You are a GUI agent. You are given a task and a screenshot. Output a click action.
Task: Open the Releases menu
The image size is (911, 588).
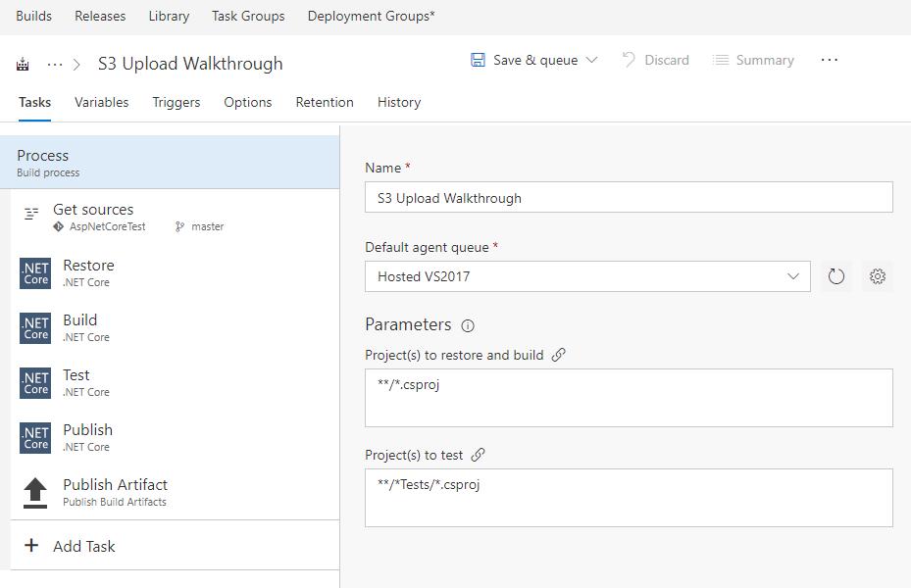[x=100, y=16]
